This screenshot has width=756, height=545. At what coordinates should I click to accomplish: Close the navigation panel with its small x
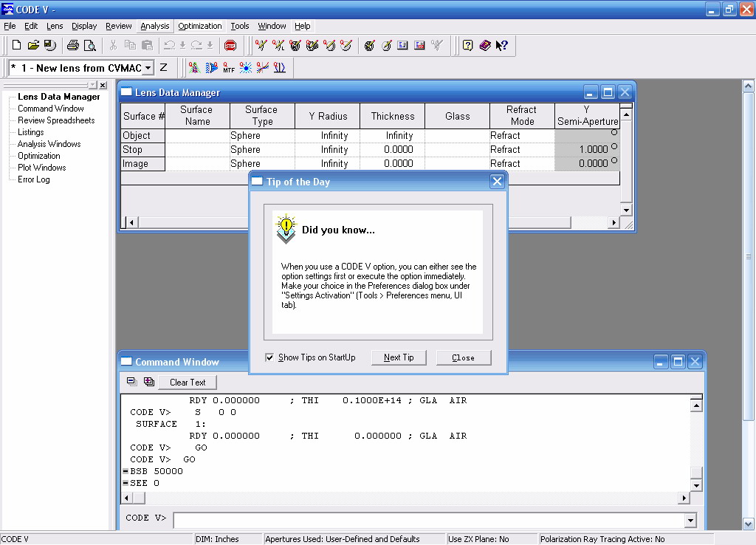click(x=103, y=86)
